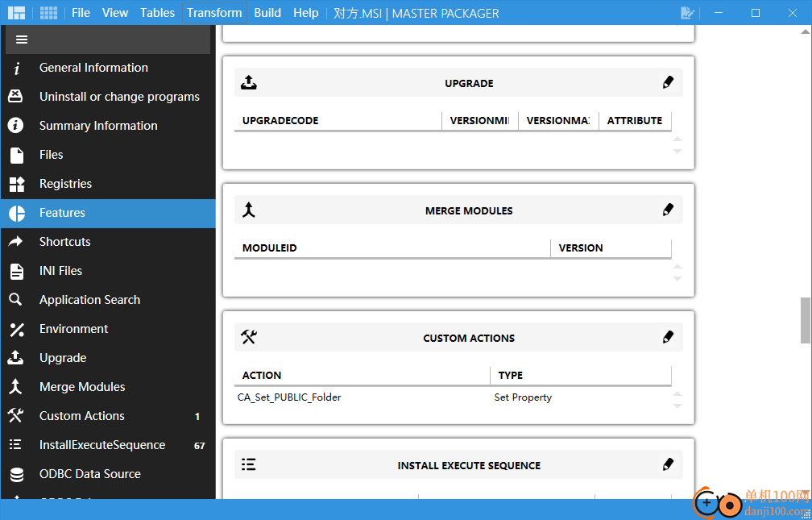This screenshot has width=812, height=520.
Task: Click the Merge Modules header merge icon
Action: 249,210
